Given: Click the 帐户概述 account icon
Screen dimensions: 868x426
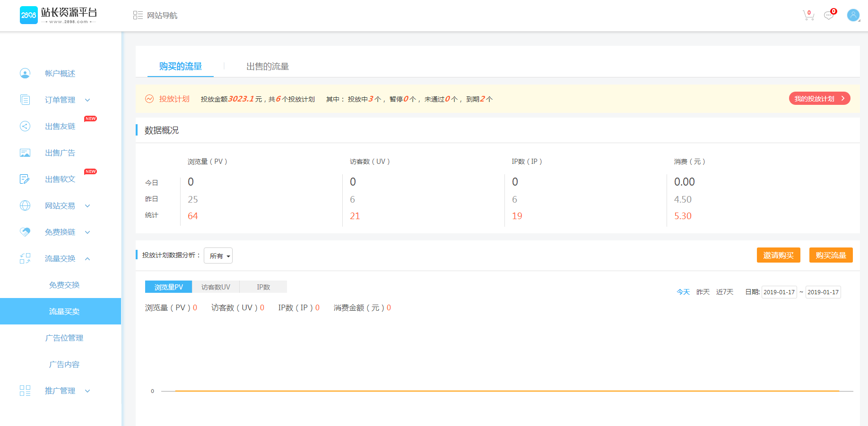Looking at the screenshot, I should click(x=25, y=73).
